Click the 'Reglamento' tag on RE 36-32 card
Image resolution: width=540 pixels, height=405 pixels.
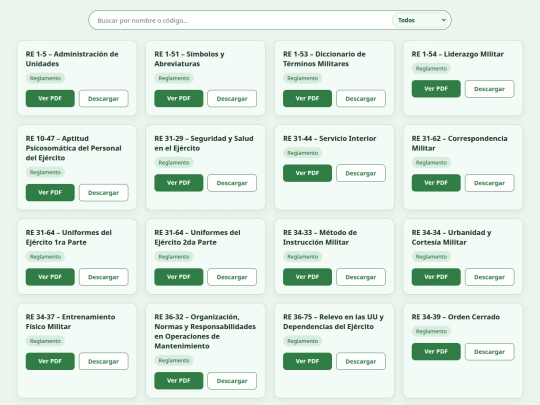[174, 361]
